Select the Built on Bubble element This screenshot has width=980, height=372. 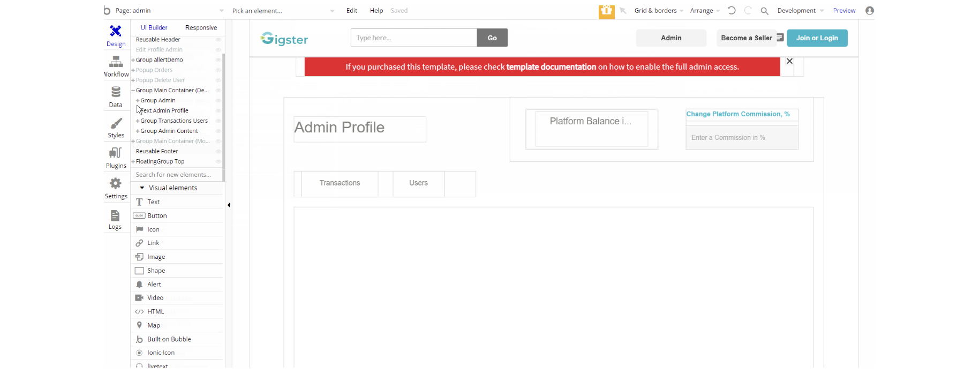click(x=177, y=339)
